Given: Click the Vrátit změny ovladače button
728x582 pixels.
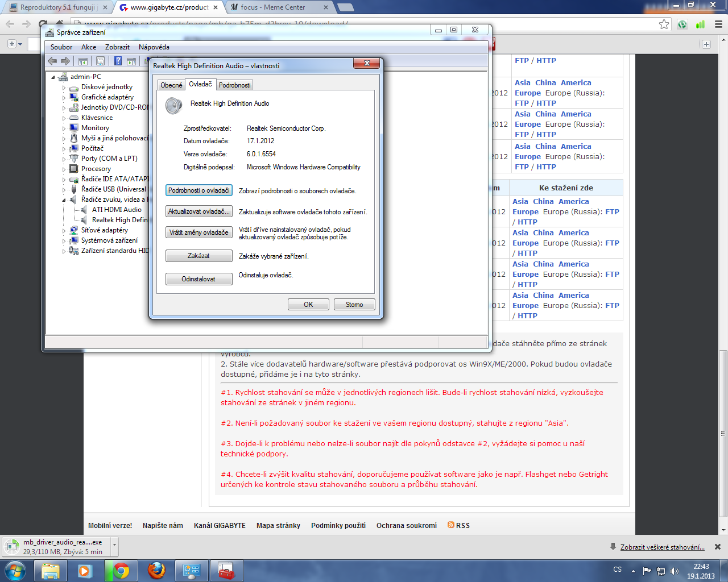Looking at the screenshot, I should point(199,232).
